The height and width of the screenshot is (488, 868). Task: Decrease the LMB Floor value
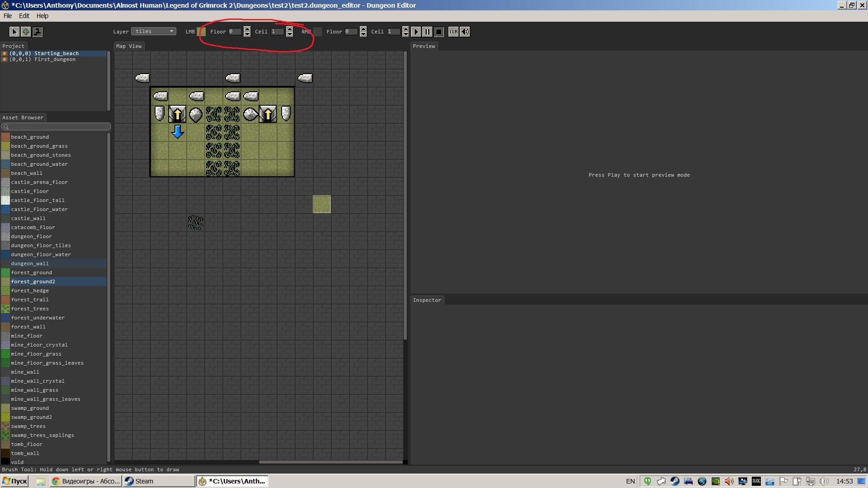247,34
